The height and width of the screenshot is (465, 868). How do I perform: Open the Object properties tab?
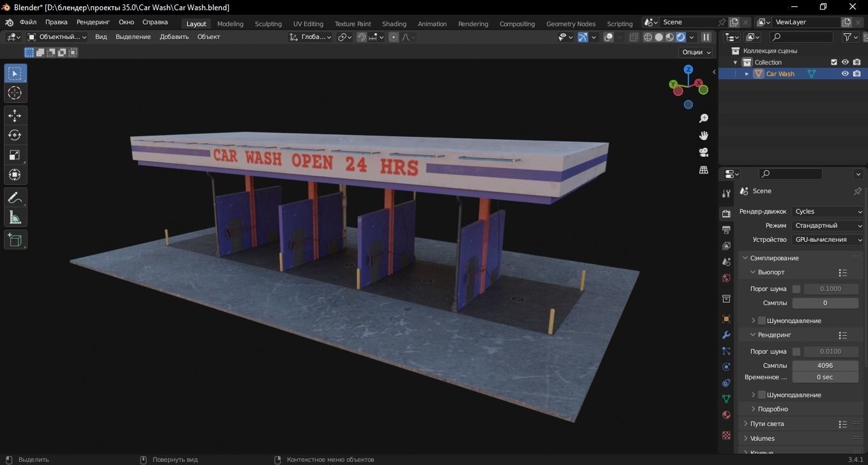tap(726, 319)
